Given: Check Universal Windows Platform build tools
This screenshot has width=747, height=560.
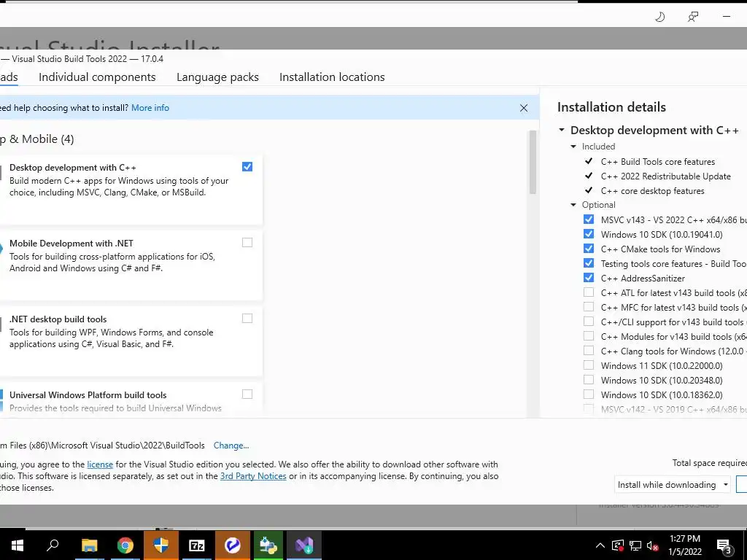Looking at the screenshot, I should [247, 394].
